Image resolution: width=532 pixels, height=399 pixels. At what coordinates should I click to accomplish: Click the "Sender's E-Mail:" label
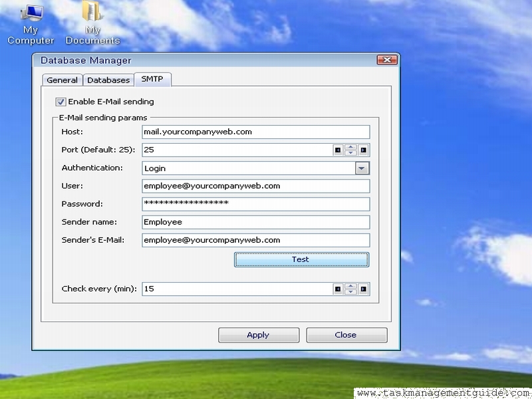coord(93,240)
